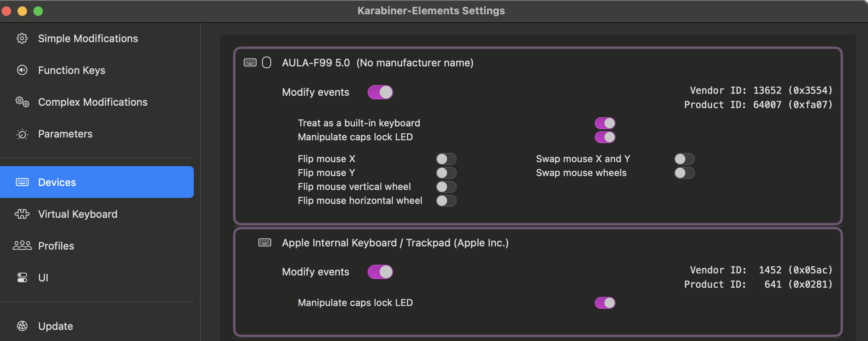Enable Flip mouse X
This screenshot has height=341, width=868.
446,159
